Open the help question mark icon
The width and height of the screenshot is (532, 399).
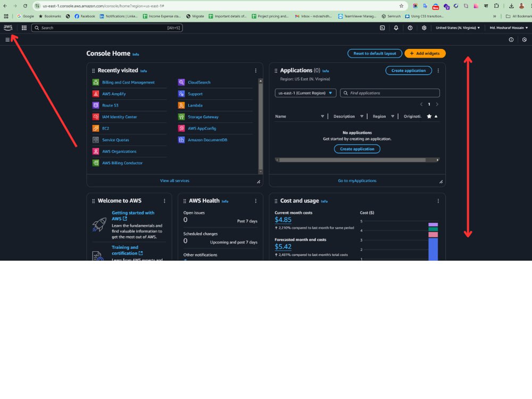[410, 28]
